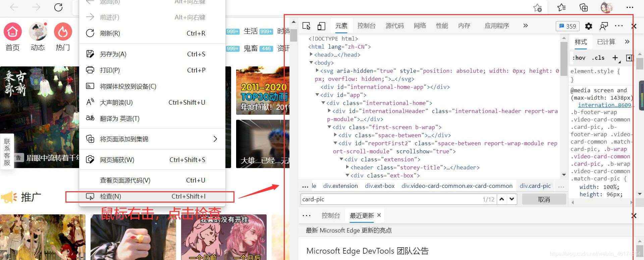Open DevTools settings gear

[588, 26]
